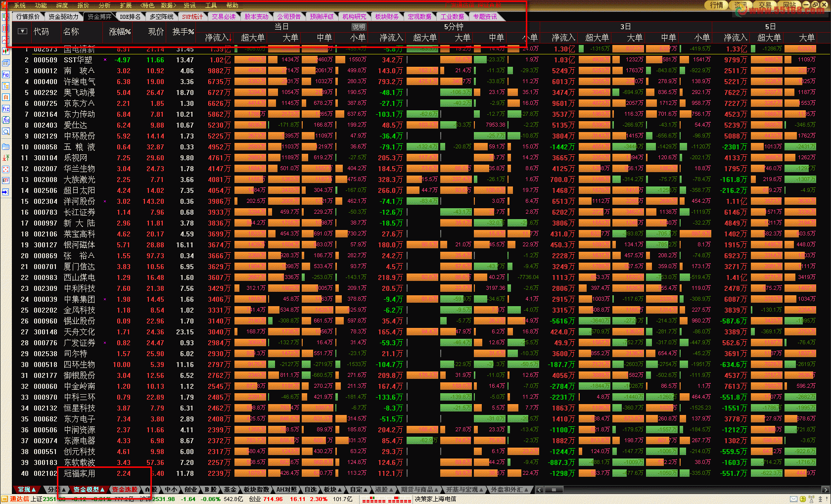Screen dimensions: 831x504
Task: Open the 分析 menu
Action: coord(104,5)
